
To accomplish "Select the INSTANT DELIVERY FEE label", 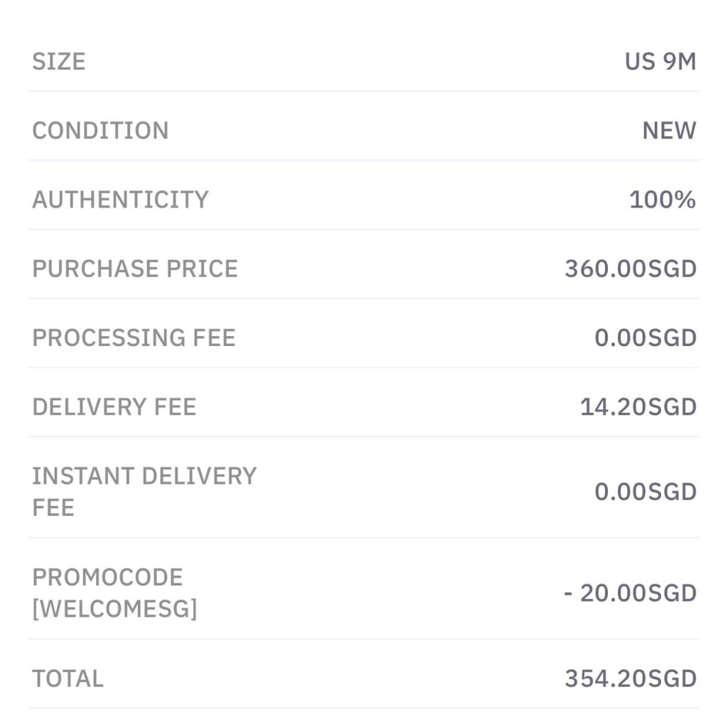I will click(x=144, y=492).
